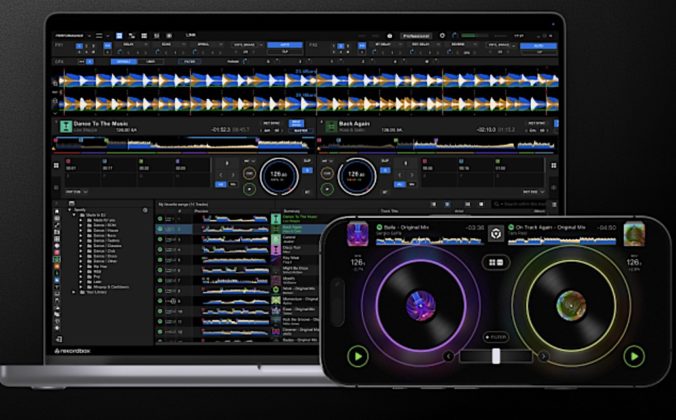The image size is (676, 420).
Task: Tap the On Track Again album artwork
Action: [x=634, y=234]
